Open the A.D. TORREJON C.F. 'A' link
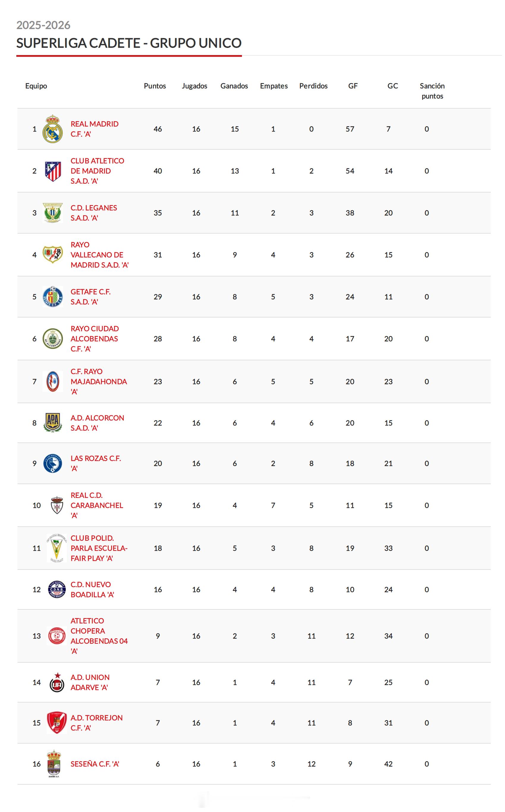505x812 pixels. (x=97, y=723)
